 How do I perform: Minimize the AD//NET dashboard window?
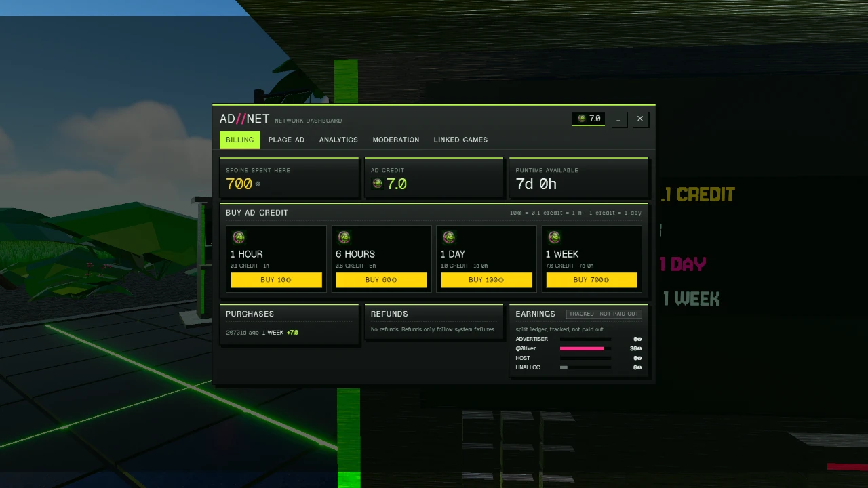618,119
